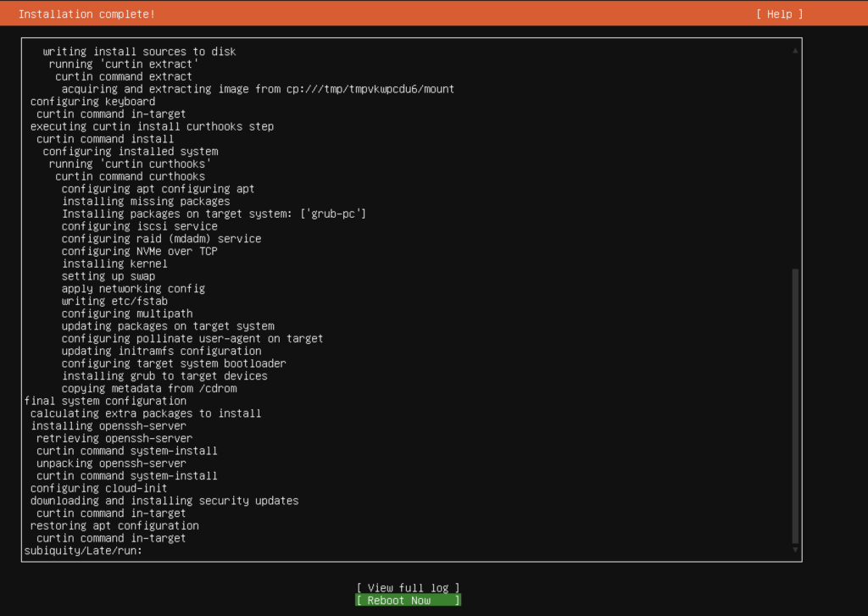Click the 'installing kernel' log entry
The height and width of the screenshot is (616, 868).
point(114,264)
